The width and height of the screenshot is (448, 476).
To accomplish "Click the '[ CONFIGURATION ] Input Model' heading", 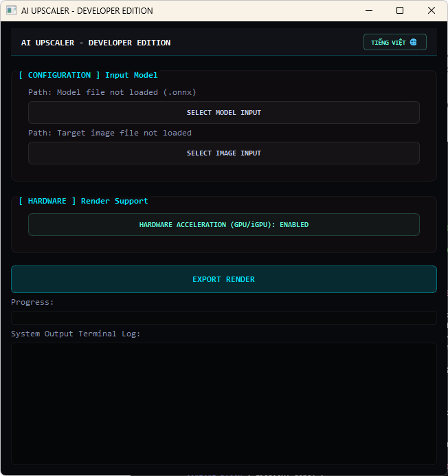I will click(88, 75).
